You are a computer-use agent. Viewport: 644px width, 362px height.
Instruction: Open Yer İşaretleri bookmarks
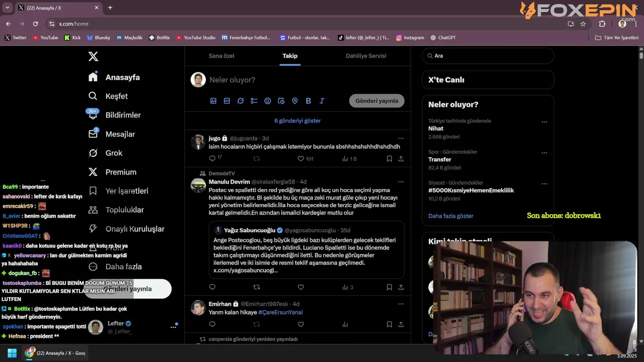[118, 191]
